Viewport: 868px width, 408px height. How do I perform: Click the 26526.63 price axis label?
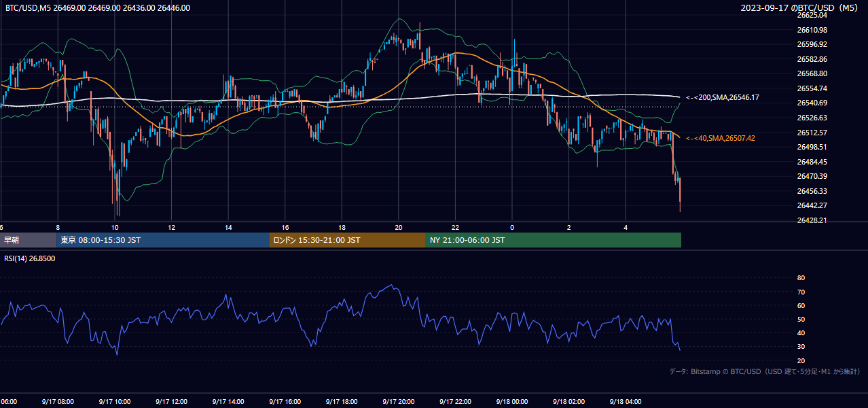(x=812, y=118)
